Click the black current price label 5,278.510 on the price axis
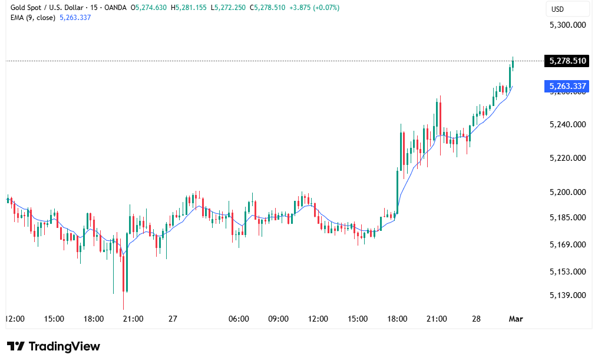 pos(567,61)
